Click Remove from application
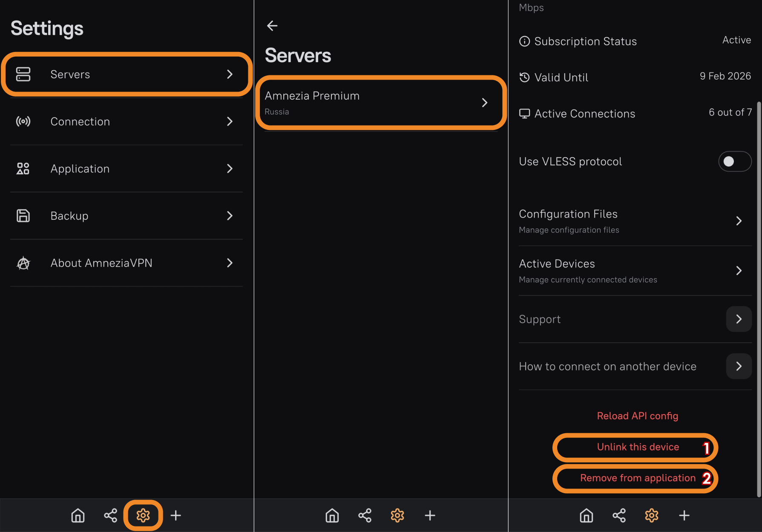The height and width of the screenshot is (532, 762). coord(638,478)
